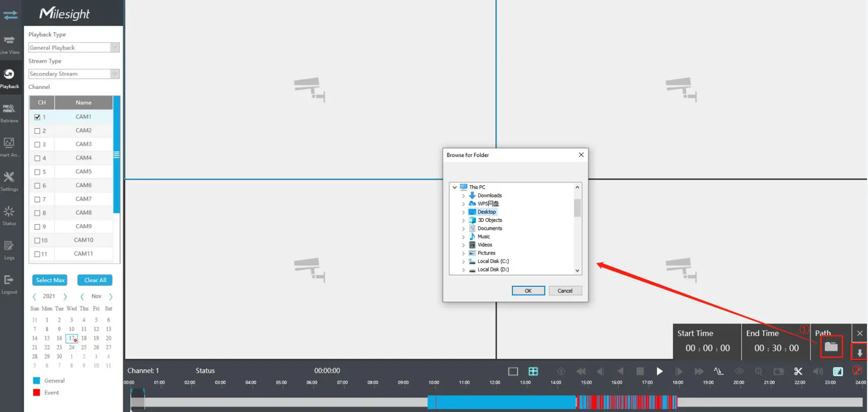Click the scissors clip video icon
Screen dimensions: 868x412
tap(798, 372)
